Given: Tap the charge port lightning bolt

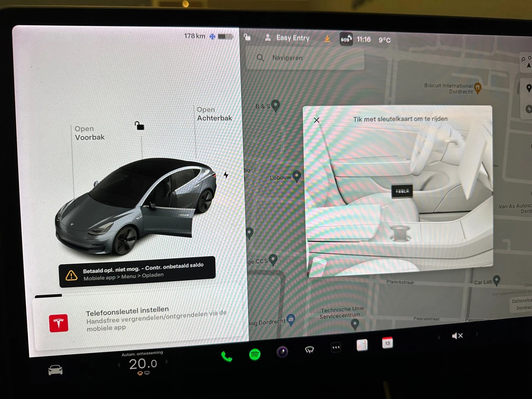Looking at the screenshot, I should pyautogui.click(x=226, y=175).
